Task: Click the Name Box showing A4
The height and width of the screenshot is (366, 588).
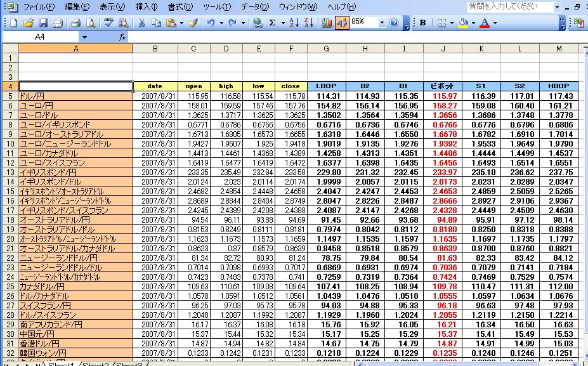Action: click(x=40, y=37)
